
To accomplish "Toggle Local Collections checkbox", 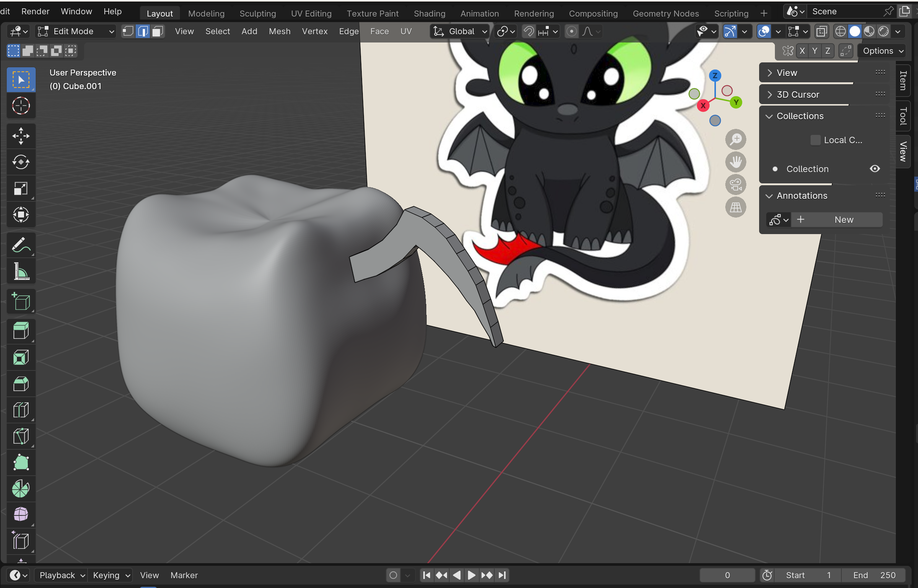I will (815, 140).
